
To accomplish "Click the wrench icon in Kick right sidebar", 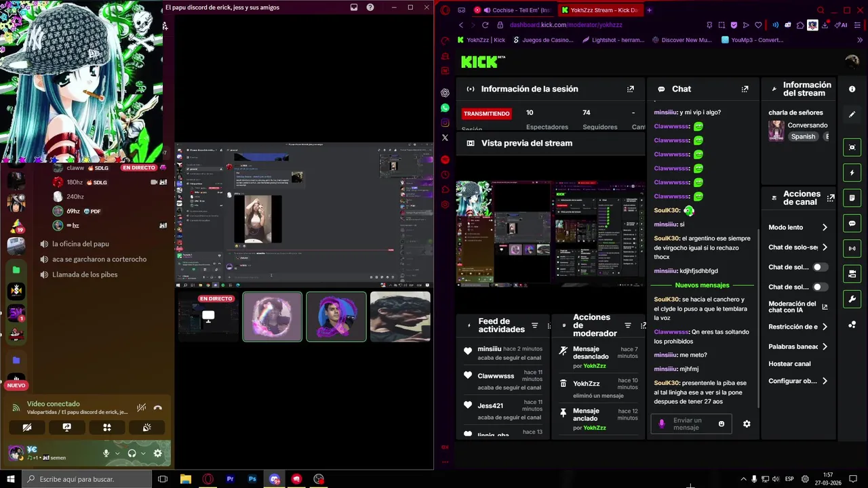I will point(852,299).
